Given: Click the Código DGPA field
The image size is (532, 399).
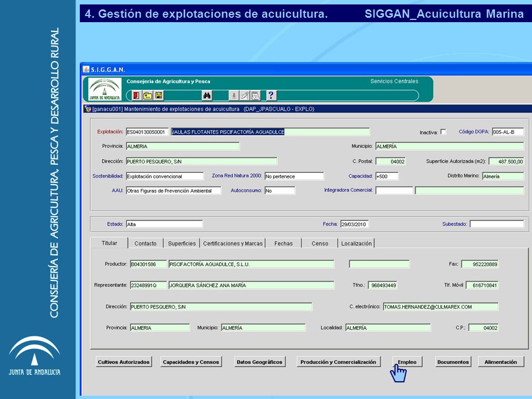Looking at the screenshot, I should click(508, 132).
